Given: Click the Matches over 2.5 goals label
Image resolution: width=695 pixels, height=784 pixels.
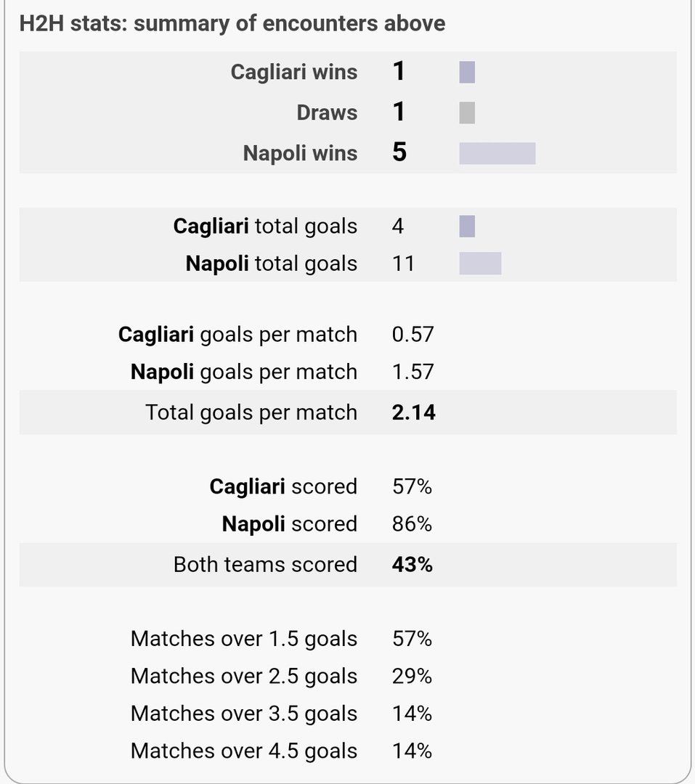Looking at the screenshot, I should point(244,676).
